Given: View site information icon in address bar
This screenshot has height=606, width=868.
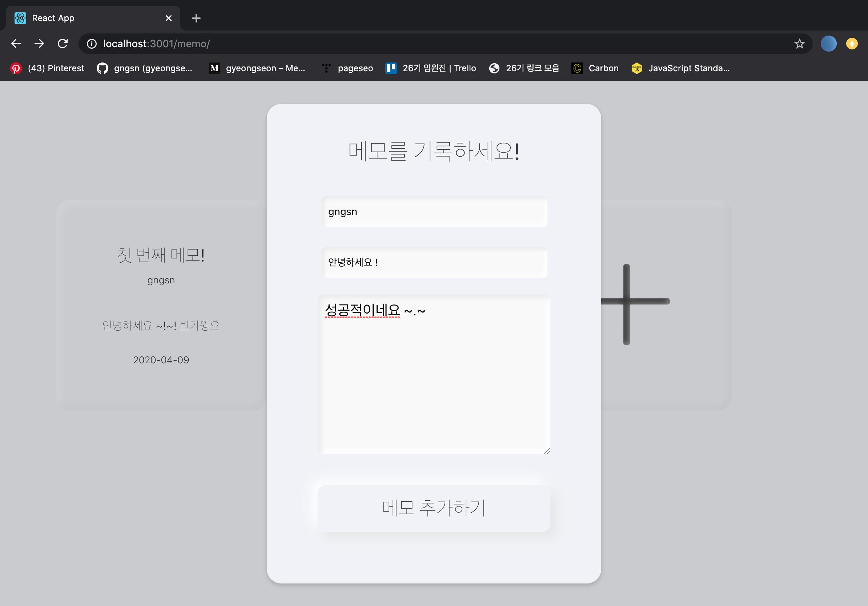Looking at the screenshot, I should [92, 44].
